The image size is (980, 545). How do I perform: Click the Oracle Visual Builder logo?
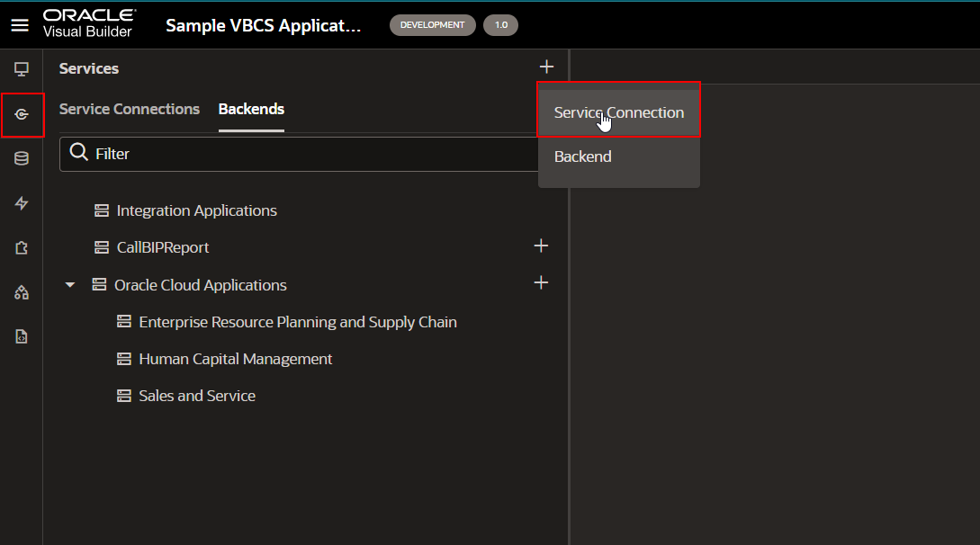click(x=89, y=23)
